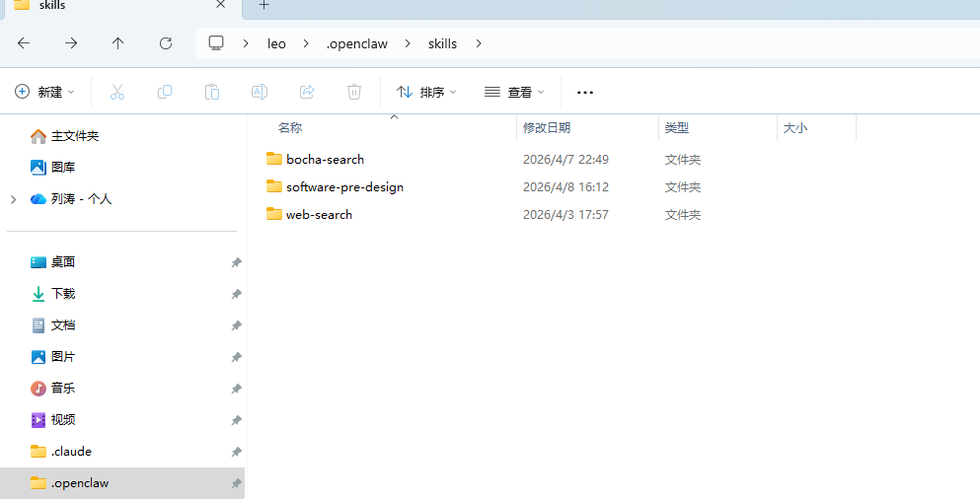Click the Rename icon in toolbar
This screenshot has width=980, height=500.
[x=260, y=92]
